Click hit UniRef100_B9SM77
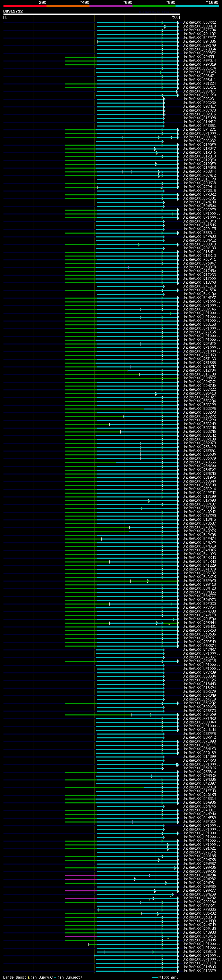This screenshot has height=980, width=222. (199, 91)
